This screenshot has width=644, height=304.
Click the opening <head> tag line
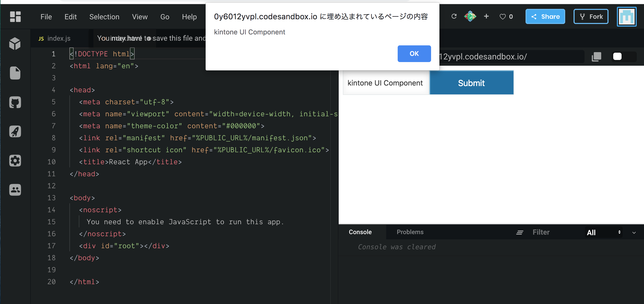click(82, 90)
